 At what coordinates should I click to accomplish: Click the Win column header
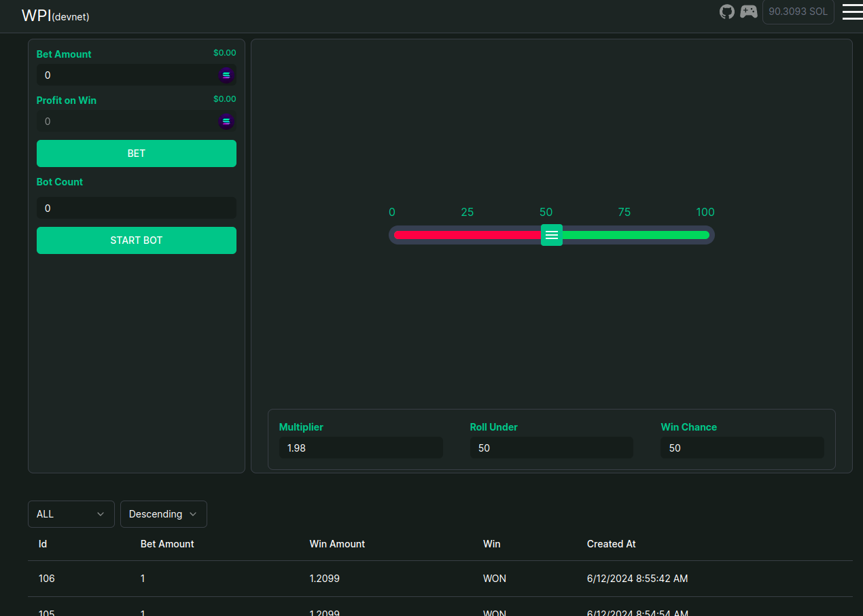(492, 544)
